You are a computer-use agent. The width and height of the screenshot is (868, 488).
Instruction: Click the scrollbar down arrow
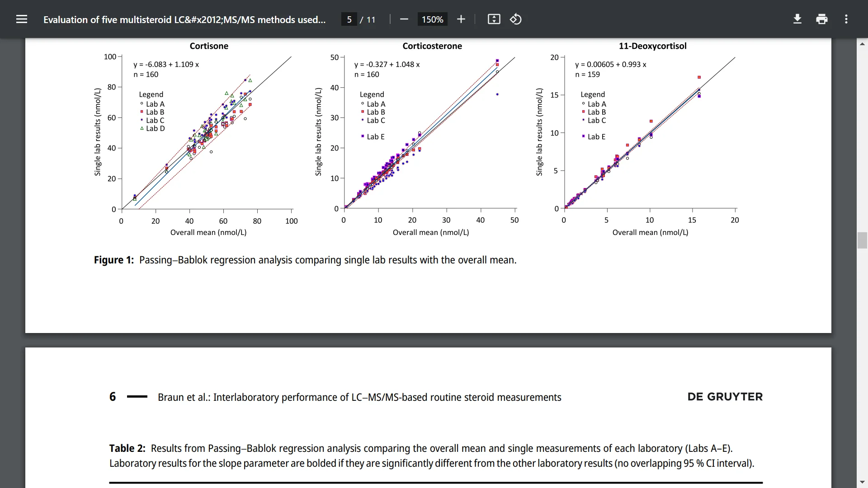coord(862,483)
